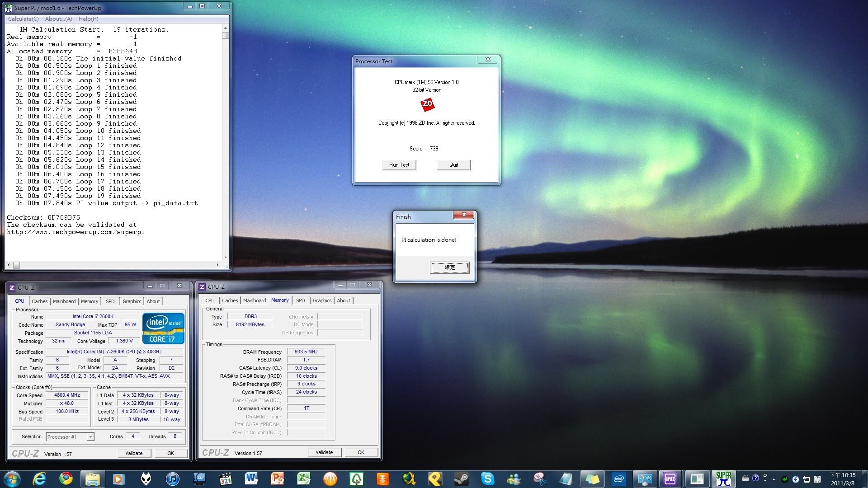Image resolution: width=868 pixels, height=488 pixels.
Task: Click the Score 739 value
Action: (x=434, y=149)
